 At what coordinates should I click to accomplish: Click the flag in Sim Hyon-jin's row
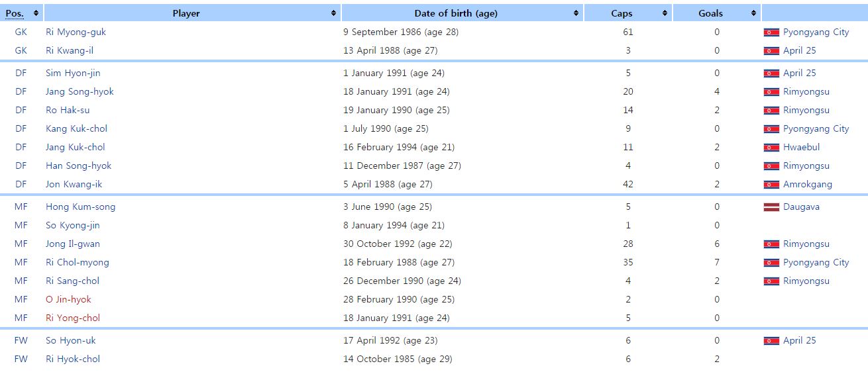(771, 73)
